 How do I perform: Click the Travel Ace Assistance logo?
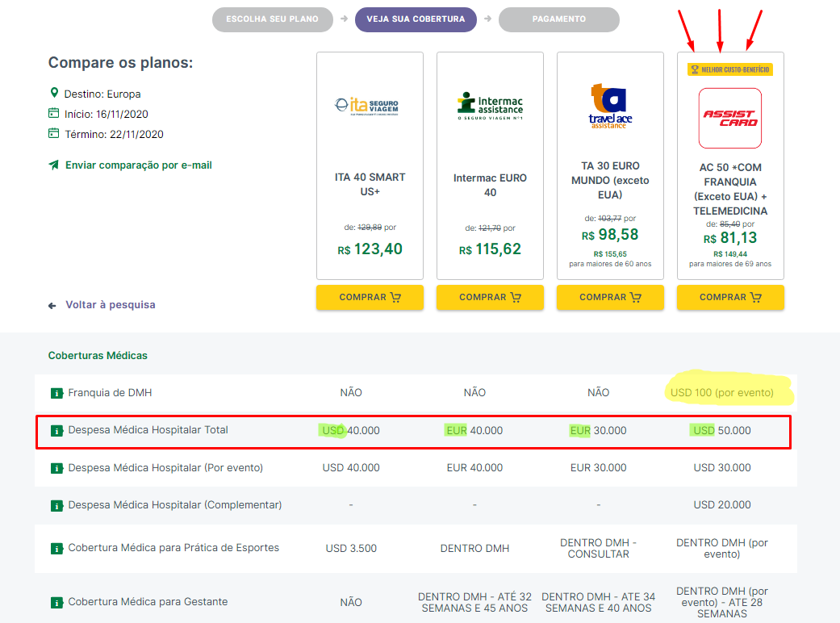610,106
